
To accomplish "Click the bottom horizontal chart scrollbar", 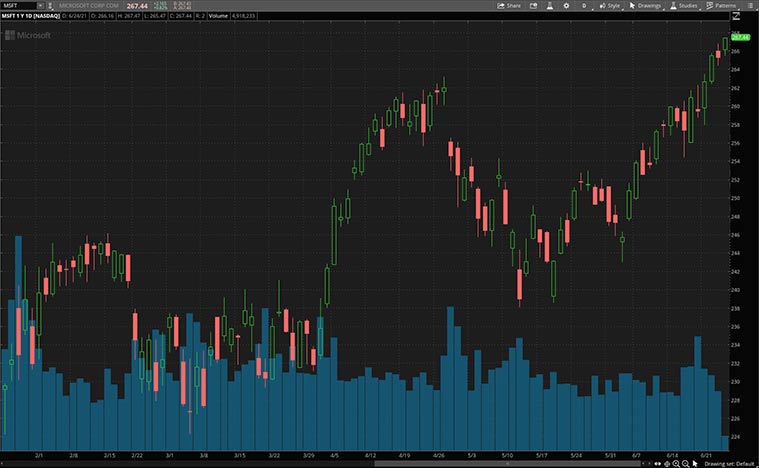I will 508,464.
